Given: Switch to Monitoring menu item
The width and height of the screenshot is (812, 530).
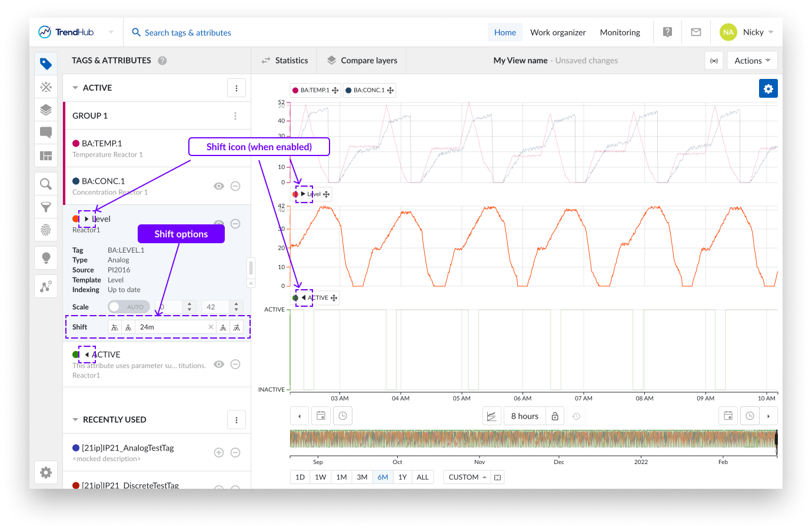Looking at the screenshot, I should coord(620,32).
